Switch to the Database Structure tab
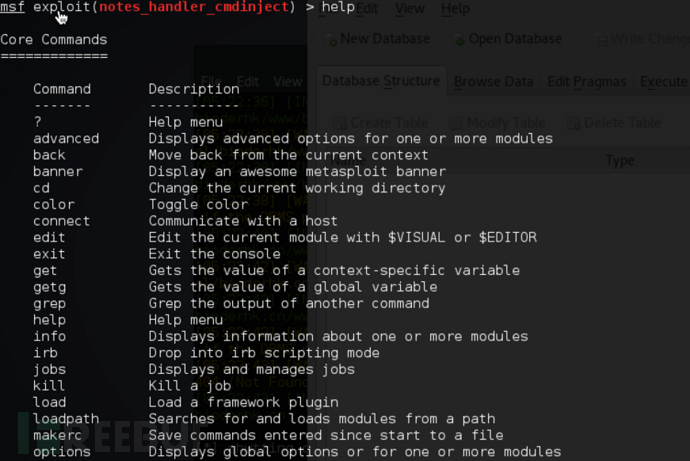 381,81
